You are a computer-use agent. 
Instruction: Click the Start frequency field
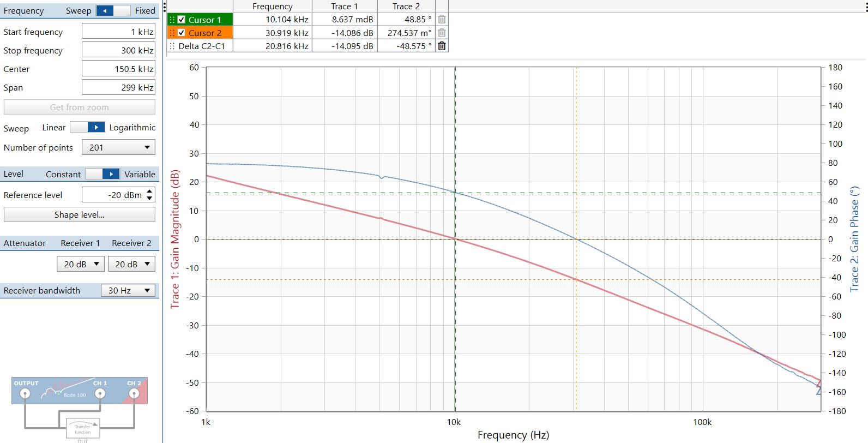pyautogui.click(x=118, y=32)
